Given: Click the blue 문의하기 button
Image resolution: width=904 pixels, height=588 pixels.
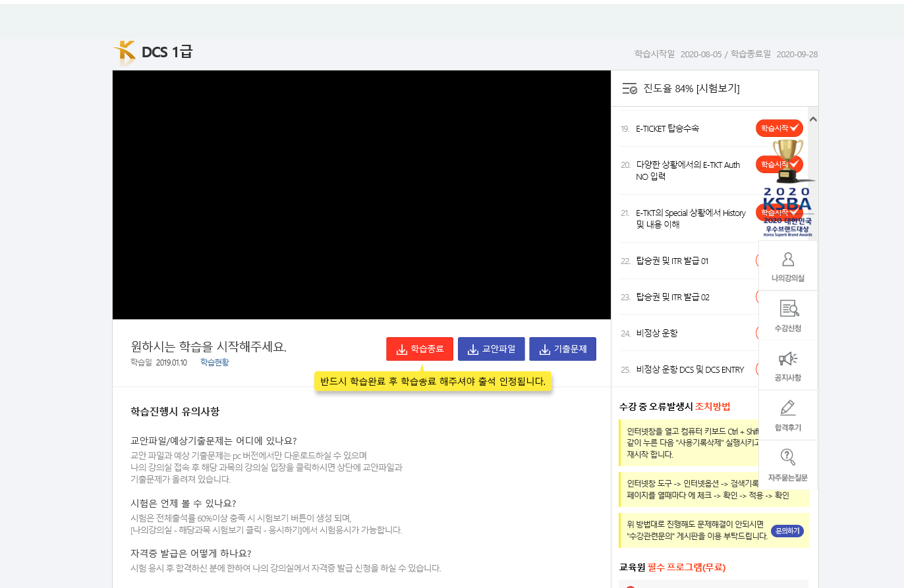Looking at the screenshot, I should tap(787, 531).
